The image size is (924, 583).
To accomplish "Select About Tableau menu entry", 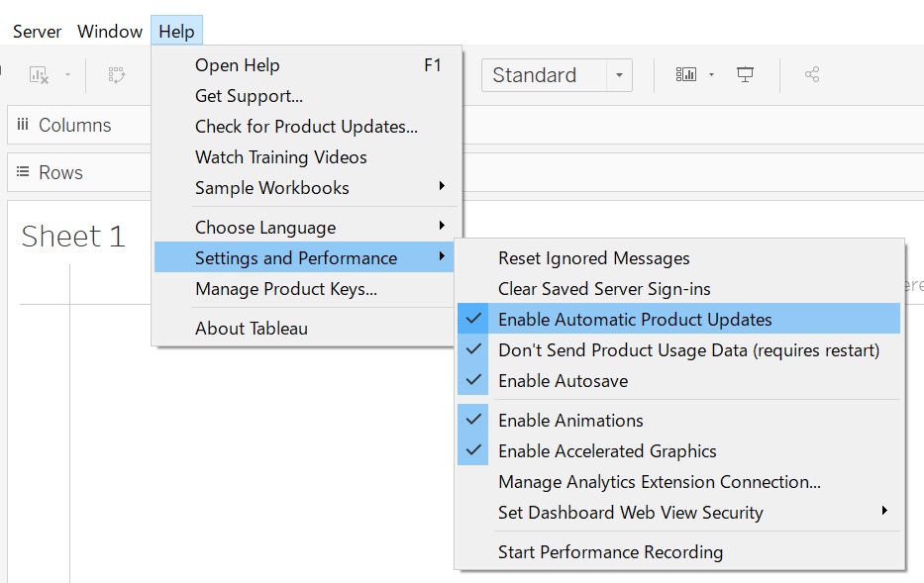I will [252, 329].
